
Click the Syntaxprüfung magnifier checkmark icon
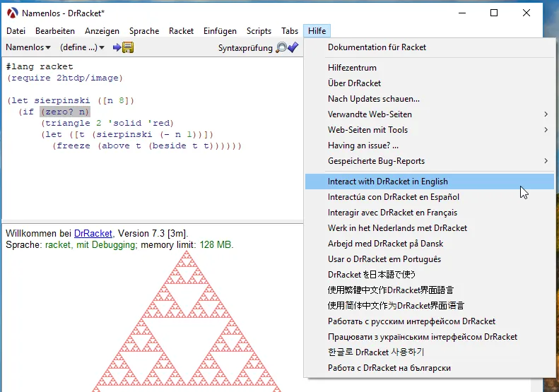[x=288, y=47]
